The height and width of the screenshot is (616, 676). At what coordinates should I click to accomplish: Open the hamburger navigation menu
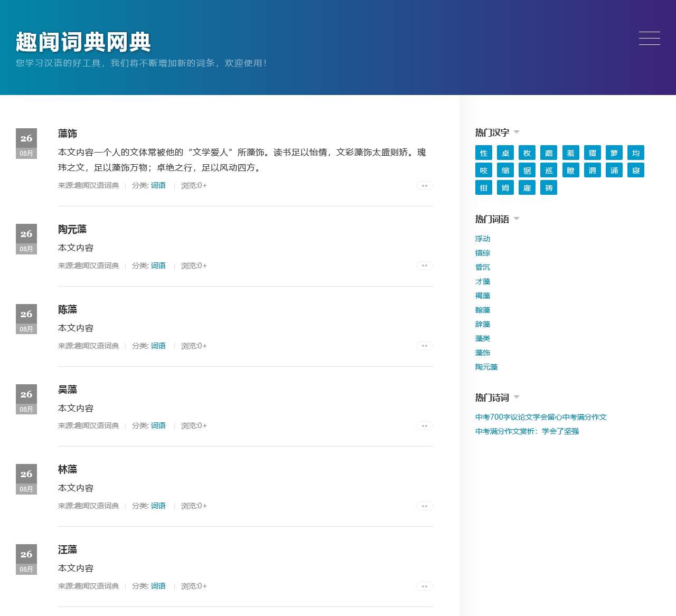(x=649, y=39)
